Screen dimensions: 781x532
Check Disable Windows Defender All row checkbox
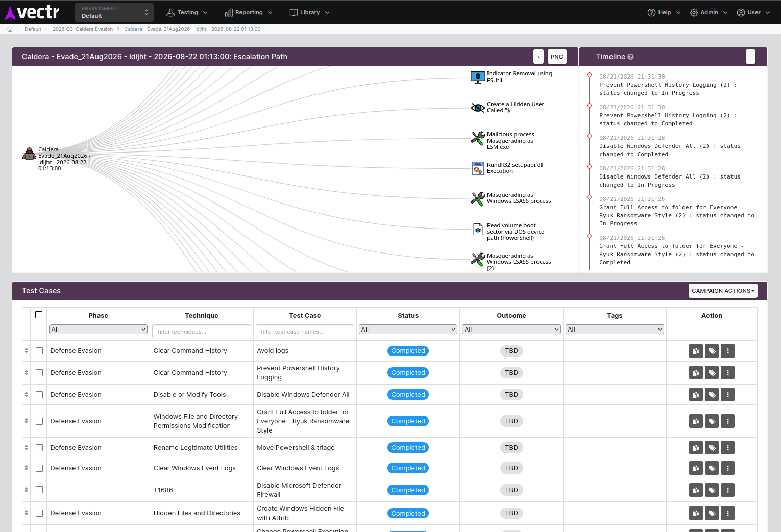[x=39, y=395]
